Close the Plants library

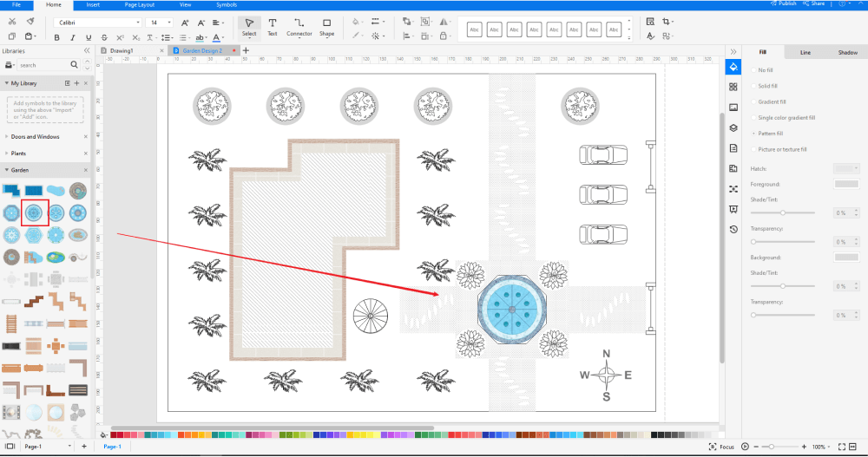click(86, 153)
